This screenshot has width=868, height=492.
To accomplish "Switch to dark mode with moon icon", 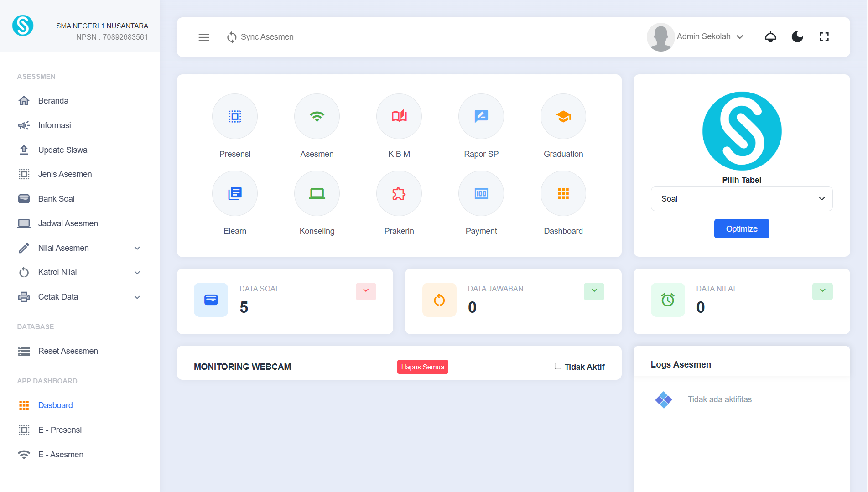I will pyautogui.click(x=797, y=37).
